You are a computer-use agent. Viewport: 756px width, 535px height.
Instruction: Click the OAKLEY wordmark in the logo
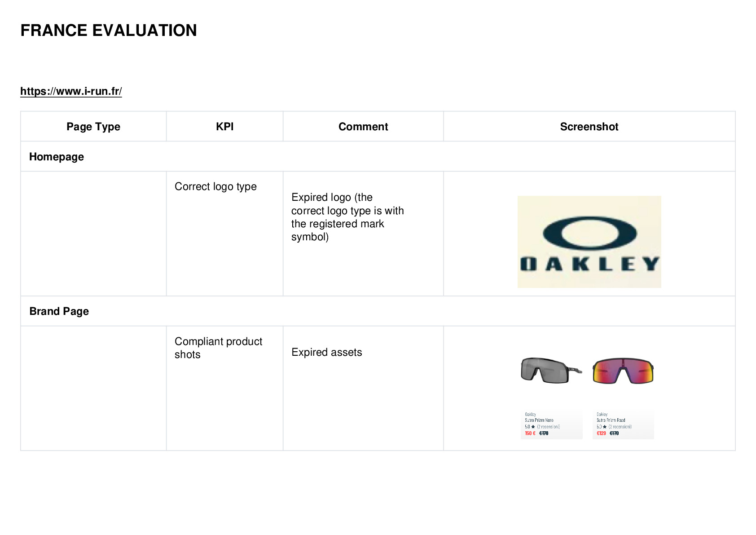590,264
